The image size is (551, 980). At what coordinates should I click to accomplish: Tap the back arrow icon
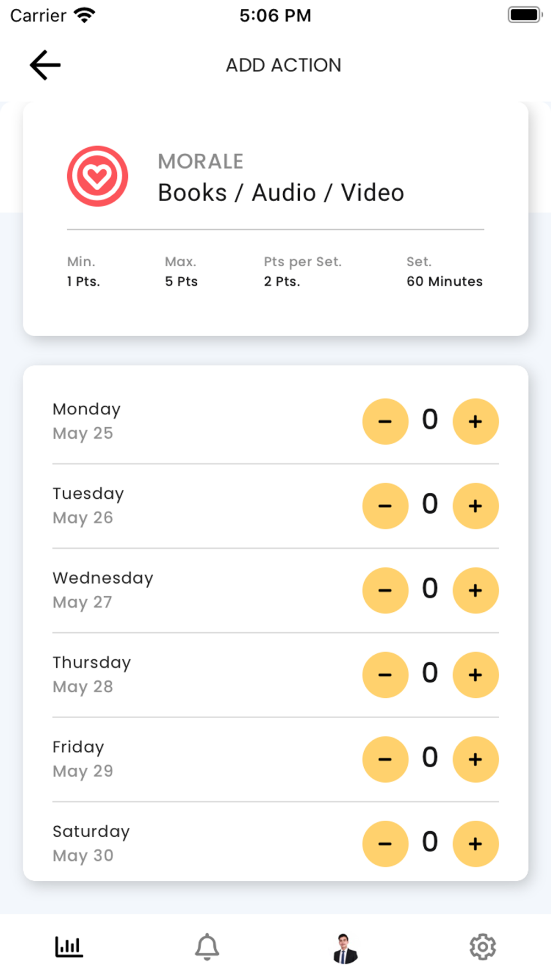[x=45, y=65]
